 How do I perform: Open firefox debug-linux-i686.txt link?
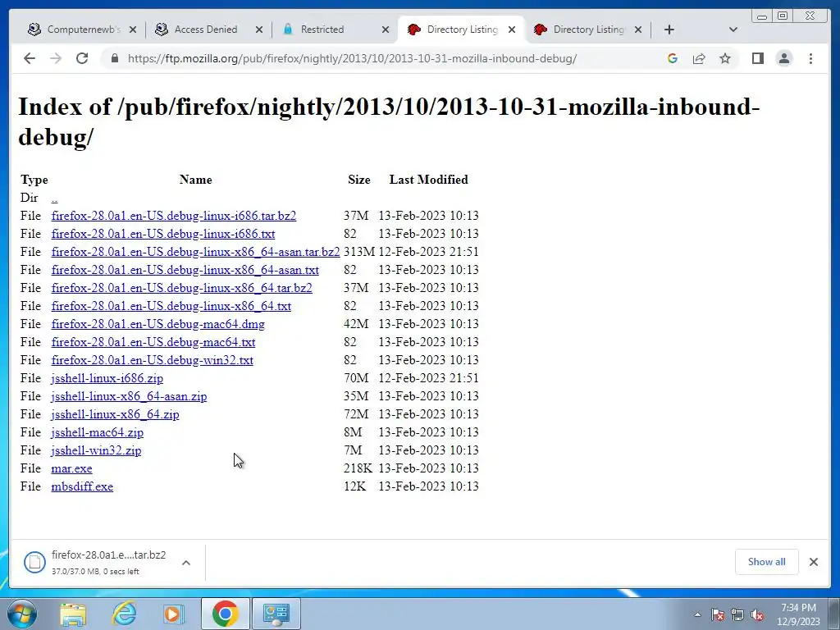(x=163, y=234)
